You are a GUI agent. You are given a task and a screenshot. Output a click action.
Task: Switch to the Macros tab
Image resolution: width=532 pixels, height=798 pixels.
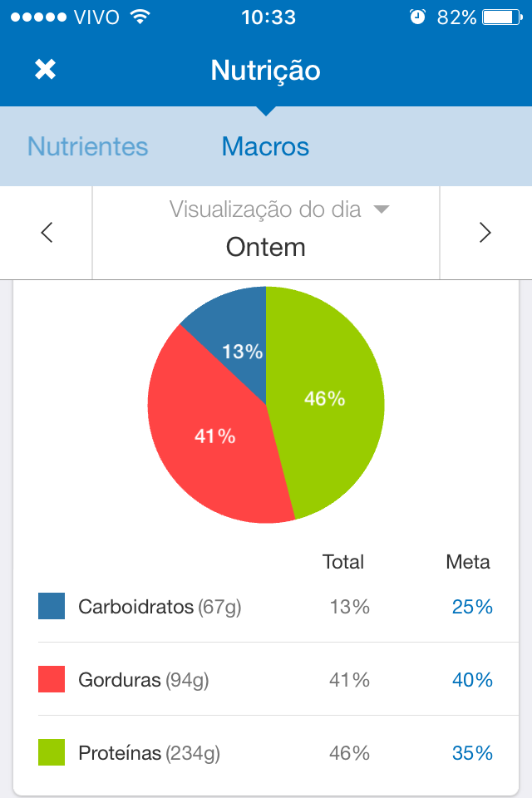point(265,146)
